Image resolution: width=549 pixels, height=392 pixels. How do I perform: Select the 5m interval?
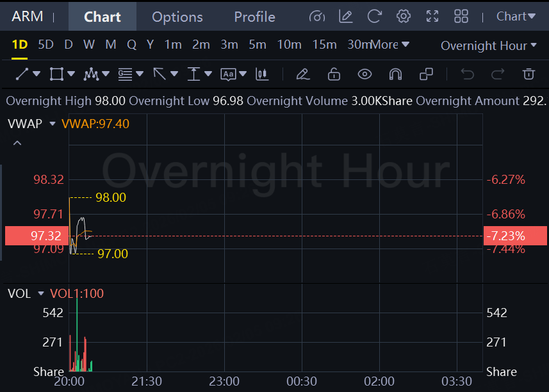[x=258, y=45]
